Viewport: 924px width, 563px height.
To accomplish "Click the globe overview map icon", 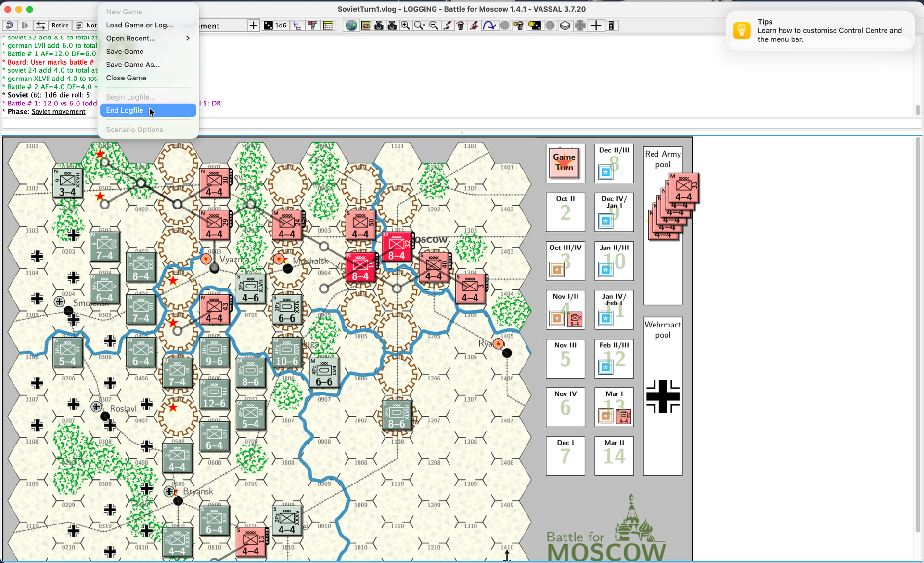I will click(351, 26).
